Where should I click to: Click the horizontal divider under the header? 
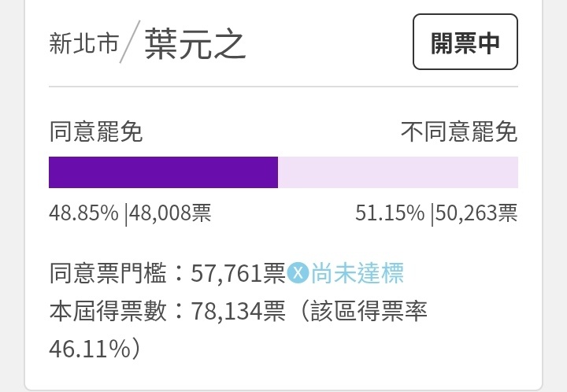click(283, 87)
